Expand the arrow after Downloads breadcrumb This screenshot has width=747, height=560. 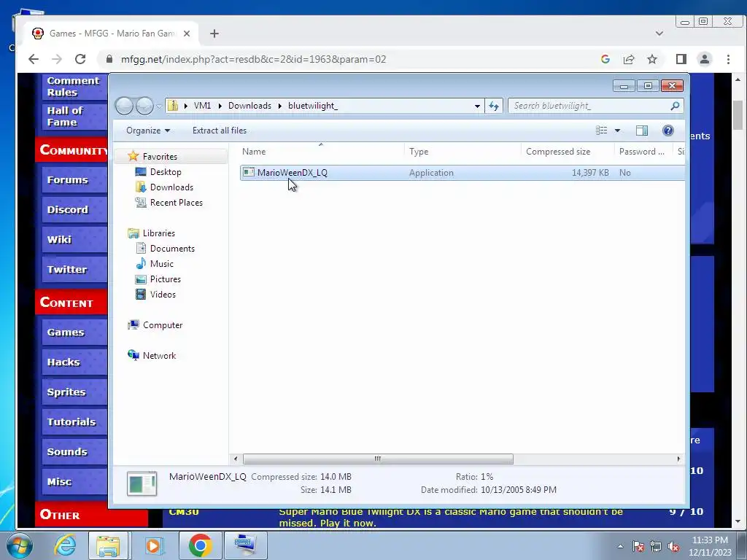280,106
